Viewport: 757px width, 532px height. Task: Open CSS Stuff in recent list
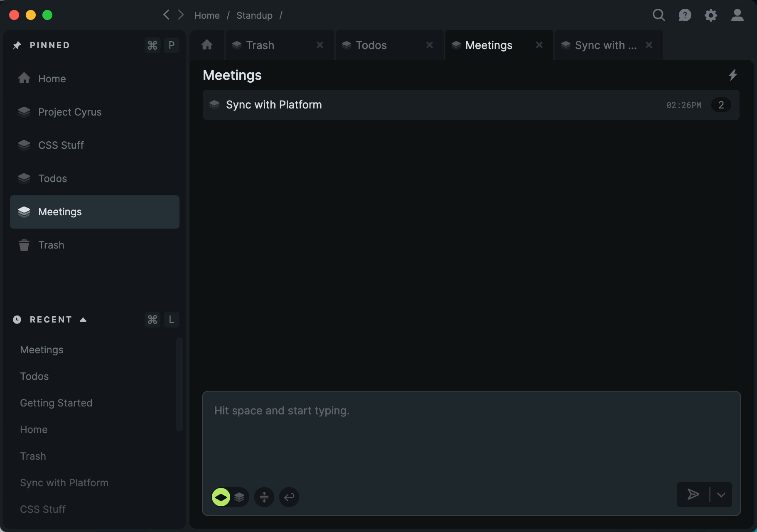[43, 509]
